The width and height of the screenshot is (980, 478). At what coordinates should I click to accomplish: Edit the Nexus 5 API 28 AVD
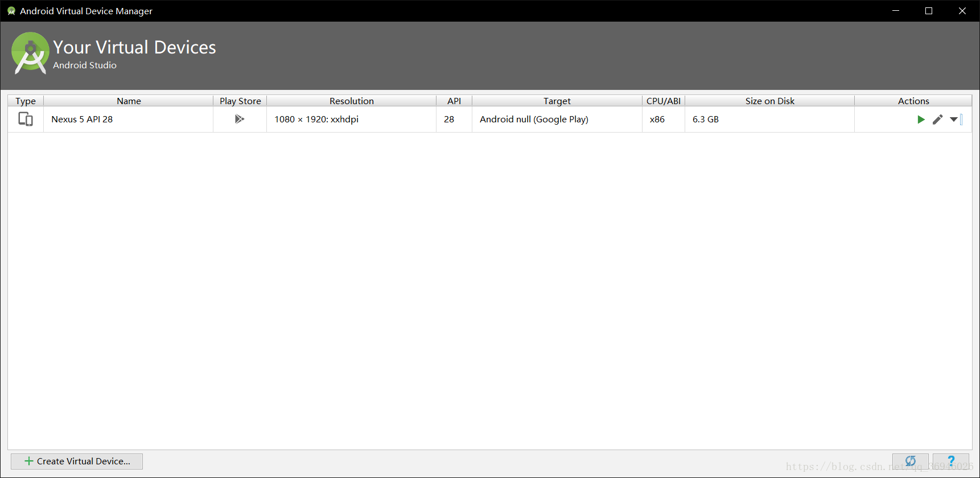point(937,119)
